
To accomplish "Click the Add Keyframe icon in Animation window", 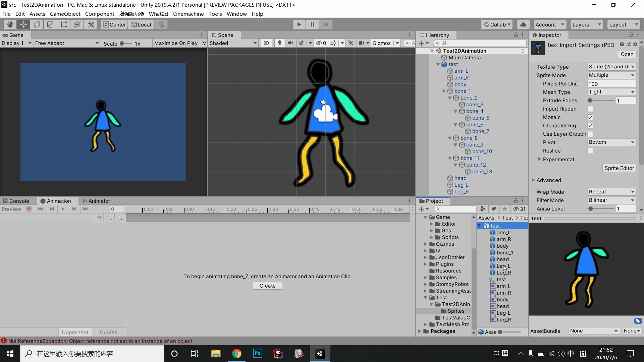I will tap(109, 218).
